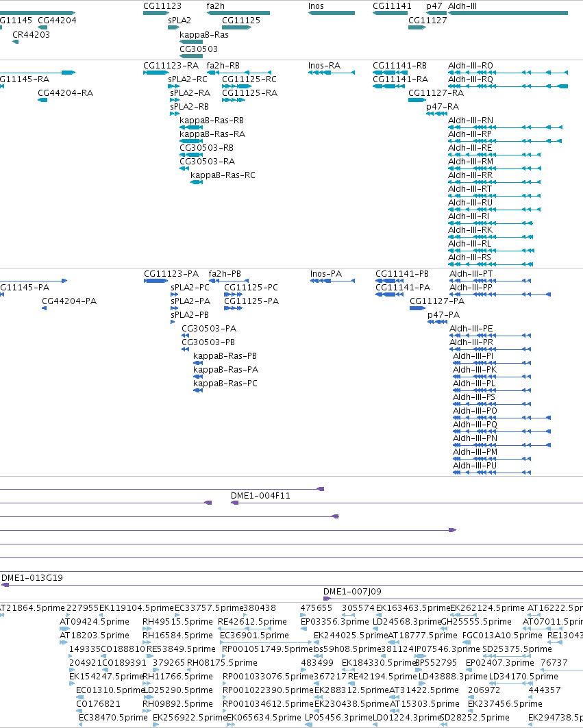Click the CG44204-RA transcript label
Viewport: 583px width, 728px height.
click(x=66, y=93)
